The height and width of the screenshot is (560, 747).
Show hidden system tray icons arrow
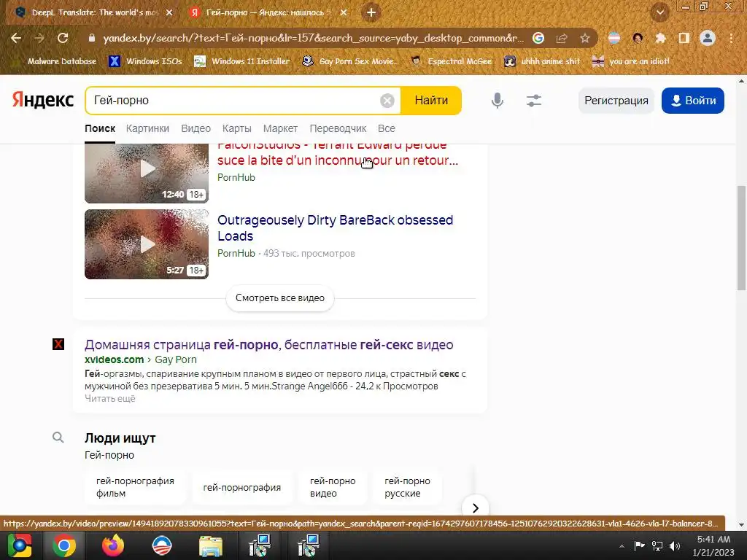click(x=622, y=546)
